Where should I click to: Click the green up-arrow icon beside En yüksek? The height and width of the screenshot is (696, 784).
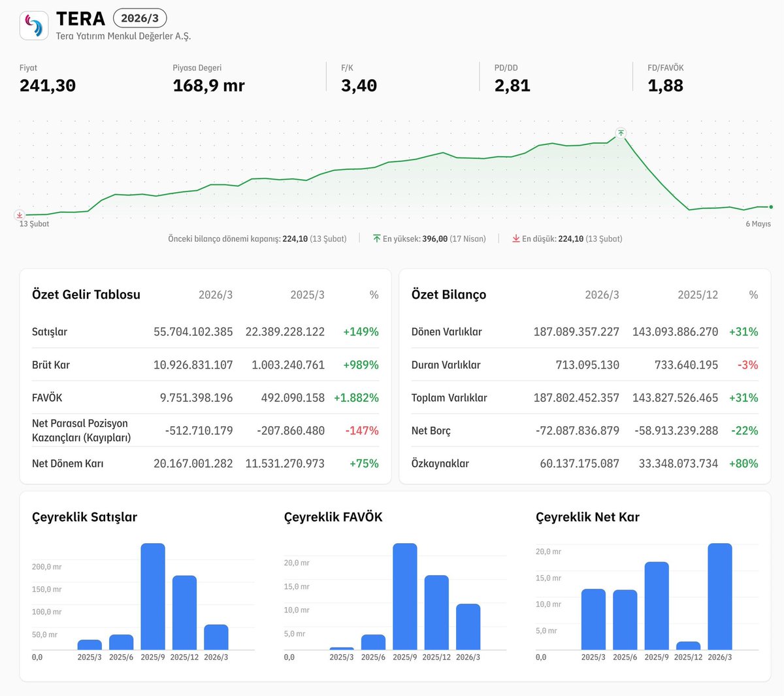[377, 239]
